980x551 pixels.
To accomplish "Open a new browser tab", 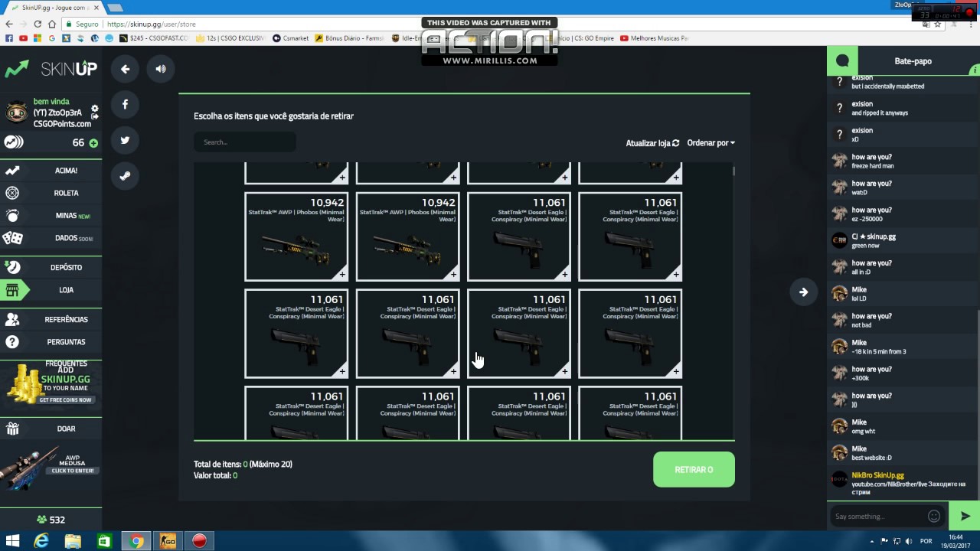I will pyautogui.click(x=115, y=8).
